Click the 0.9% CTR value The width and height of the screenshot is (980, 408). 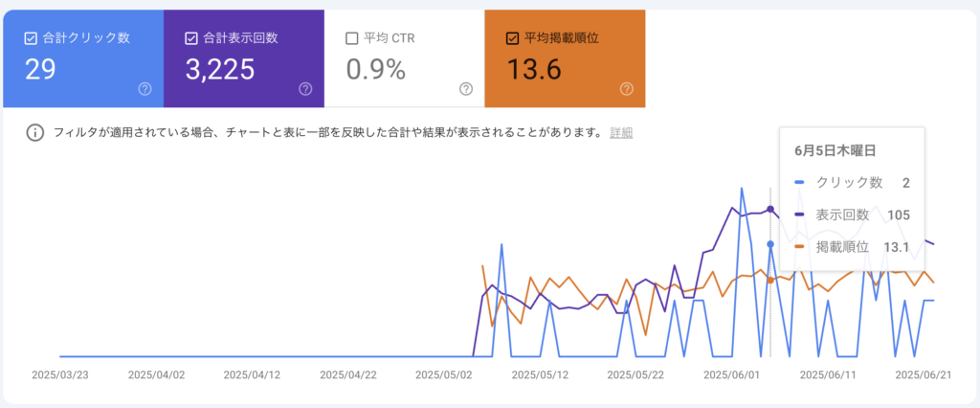click(375, 70)
